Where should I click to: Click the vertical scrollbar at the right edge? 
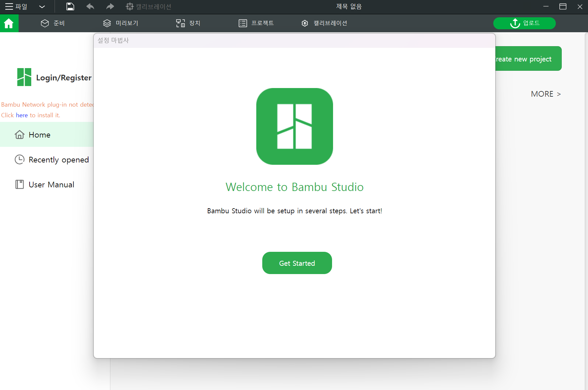(586, 211)
